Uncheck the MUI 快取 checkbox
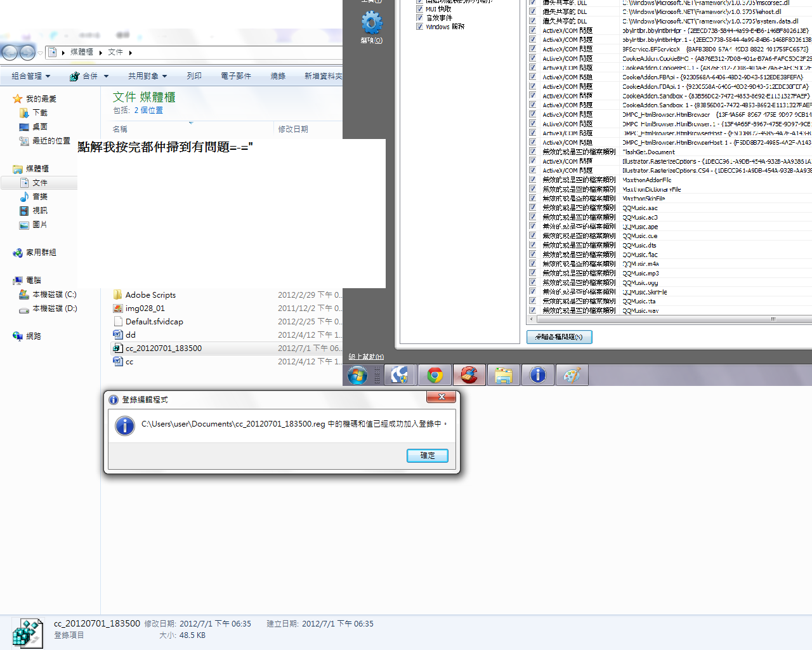The height and width of the screenshot is (650, 812). click(x=419, y=9)
